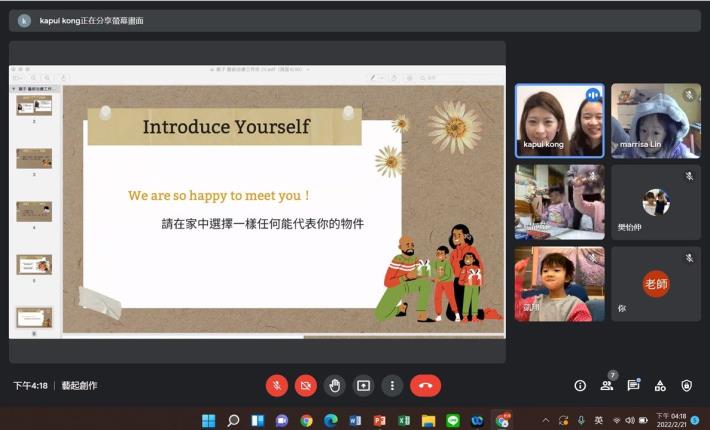Open the in-call chat panel
The width and height of the screenshot is (710, 430).
click(x=633, y=385)
